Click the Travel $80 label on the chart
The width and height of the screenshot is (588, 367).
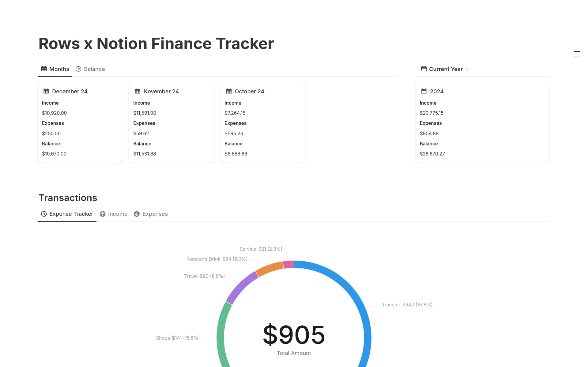click(204, 276)
